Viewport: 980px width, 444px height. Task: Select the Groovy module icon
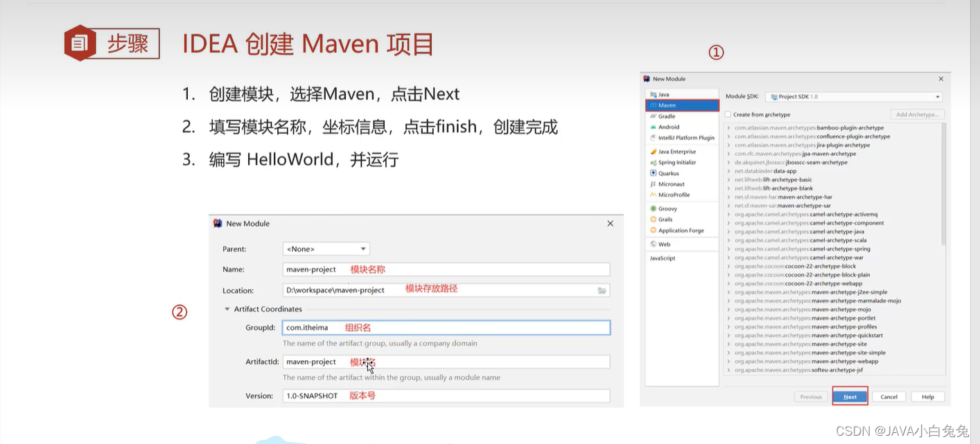(654, 208)
